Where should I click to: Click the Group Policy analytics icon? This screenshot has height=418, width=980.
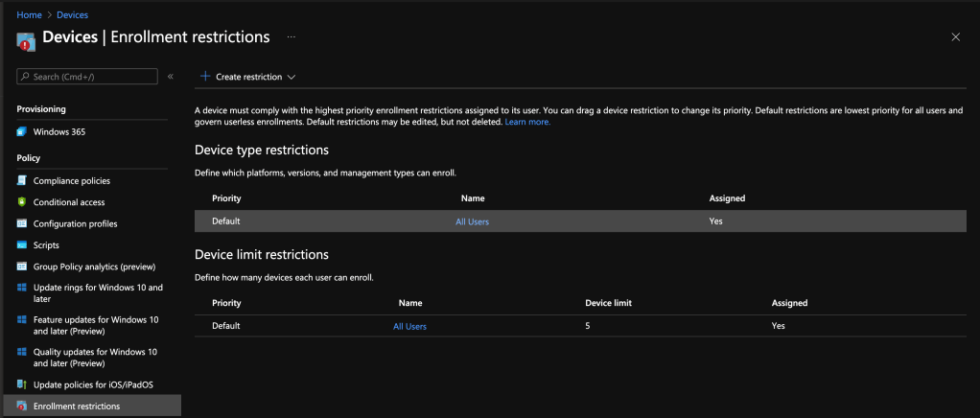coord(21,267)
